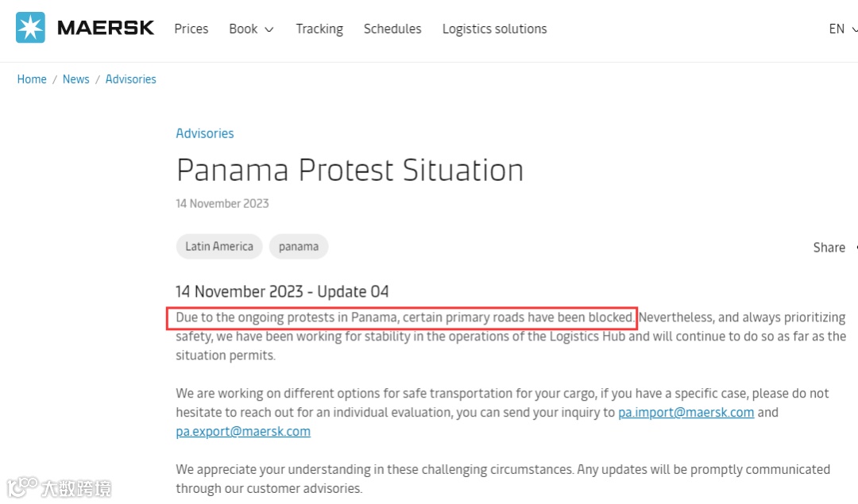Click the red-boxed sentence about blocked roads
This screenshot has width=858, height=504.
[404, 317]
